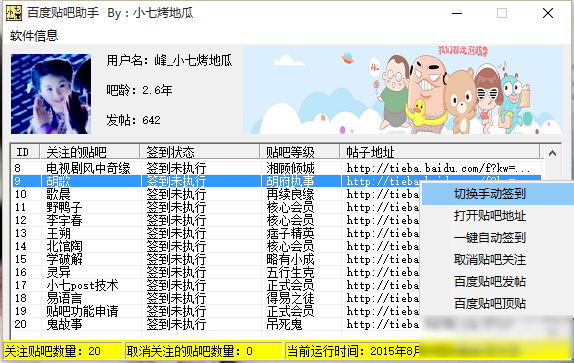The width and height of the screenshot is (574, 363).
Task: Select the 小七post技术 row
Action: pos(216,285)
